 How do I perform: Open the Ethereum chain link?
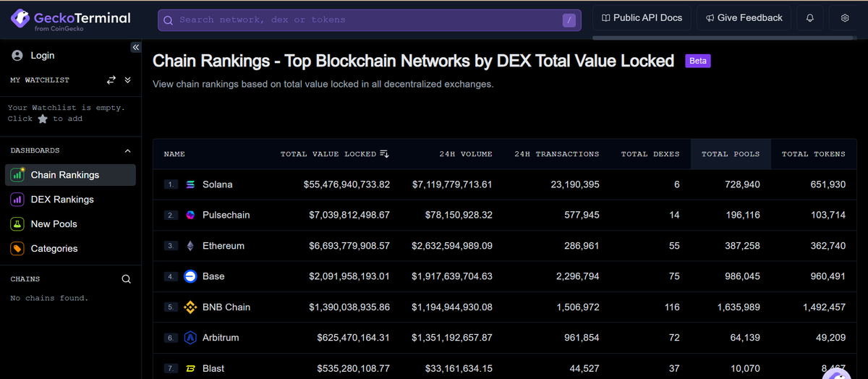tap(224, 246)
